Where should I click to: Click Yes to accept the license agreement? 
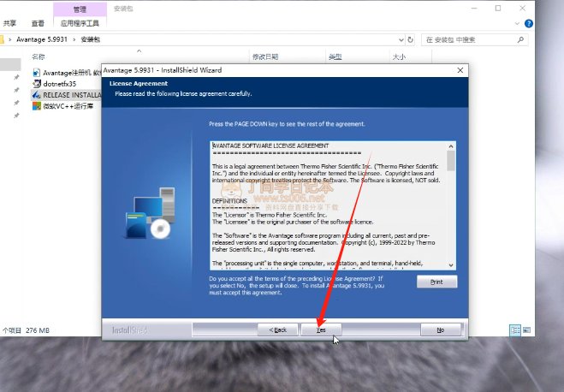tap(321, 329)
